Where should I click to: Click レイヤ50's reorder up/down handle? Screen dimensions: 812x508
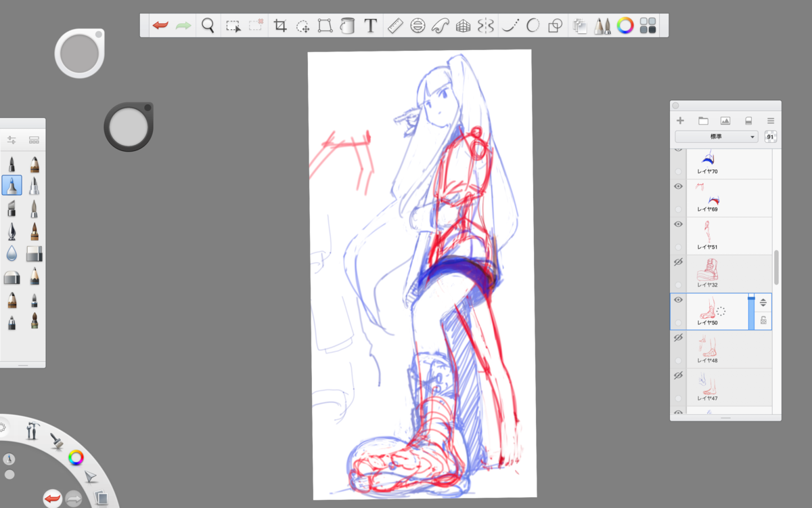(x=763, y=303)
